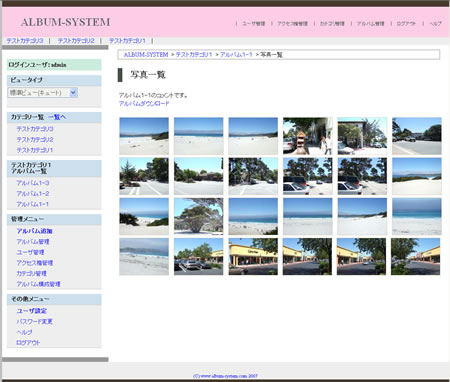Follow the 一覧へ link beside カテゴリ一覧
Screen dimensions: 450x382
(57, 117)
